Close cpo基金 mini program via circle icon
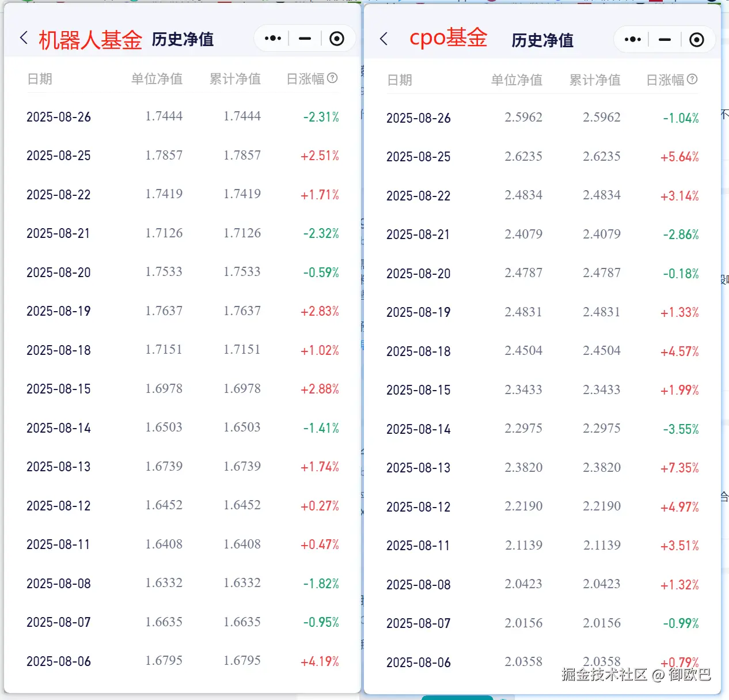729x700 pixels. click(x=697, y=40)
